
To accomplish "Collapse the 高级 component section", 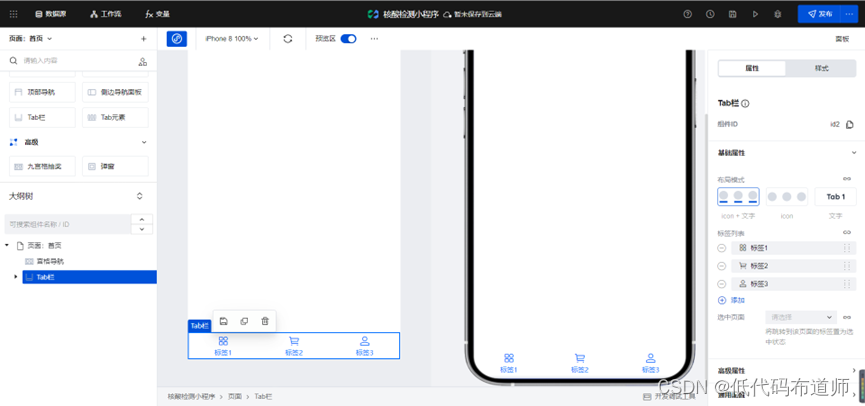I will [144, 142].
